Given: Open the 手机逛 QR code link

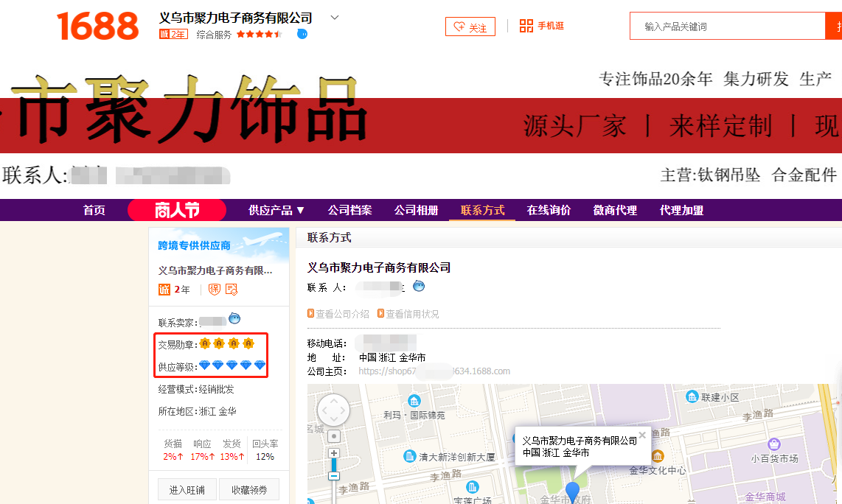Looking at the screenshot, I should pyautogui.click(x=541, y=26).
